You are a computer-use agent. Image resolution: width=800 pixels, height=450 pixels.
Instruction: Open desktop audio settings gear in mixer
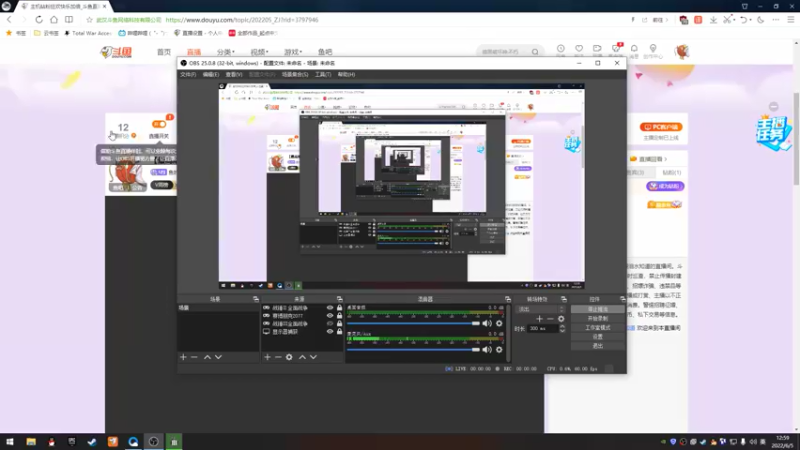(x=499, y=323)
